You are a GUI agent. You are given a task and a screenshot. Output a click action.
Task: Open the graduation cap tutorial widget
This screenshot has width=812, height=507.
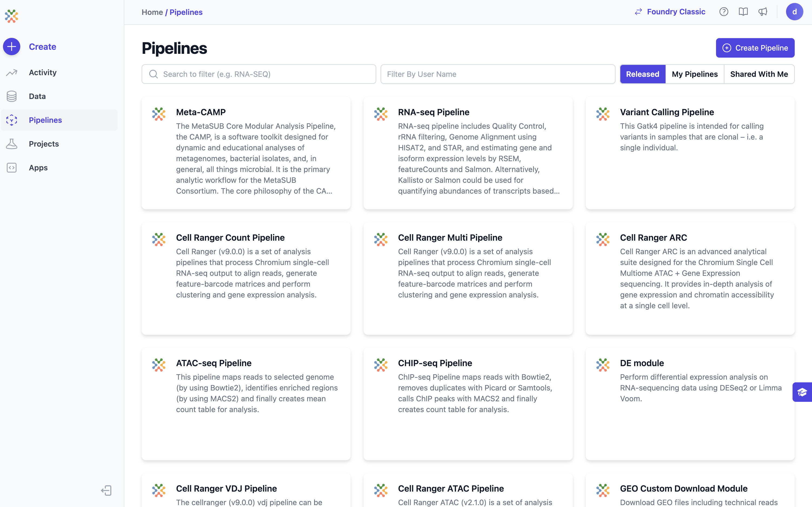pos(802,392)
